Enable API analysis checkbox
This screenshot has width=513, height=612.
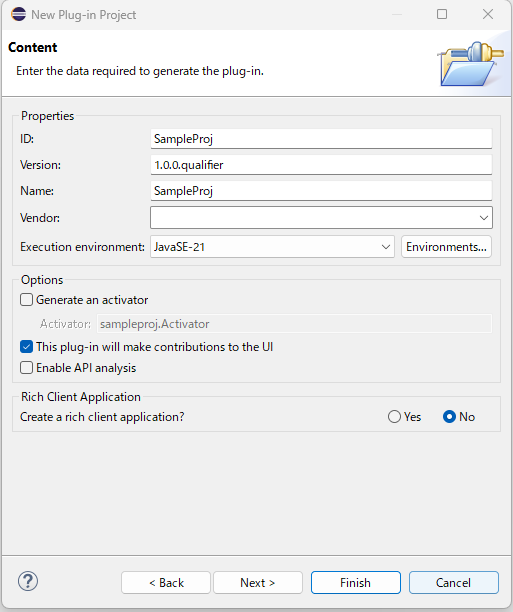(27, 368)
